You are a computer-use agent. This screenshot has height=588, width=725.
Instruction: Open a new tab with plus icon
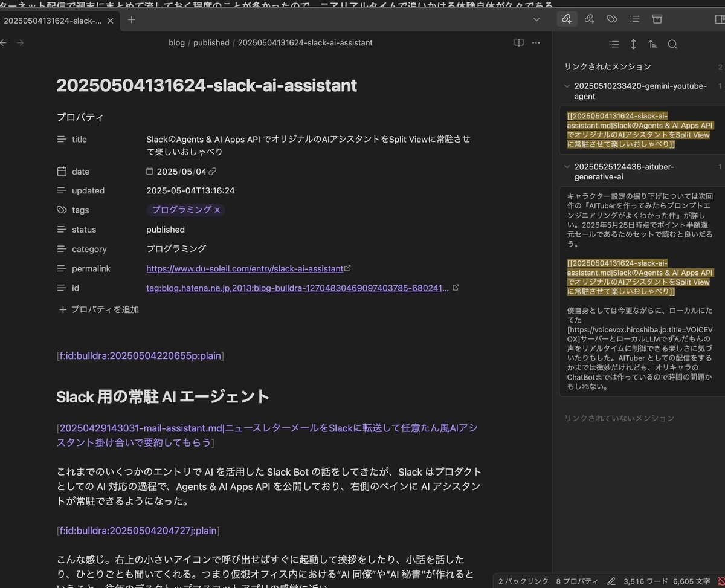pyautogui.click(x=131, y=19)
